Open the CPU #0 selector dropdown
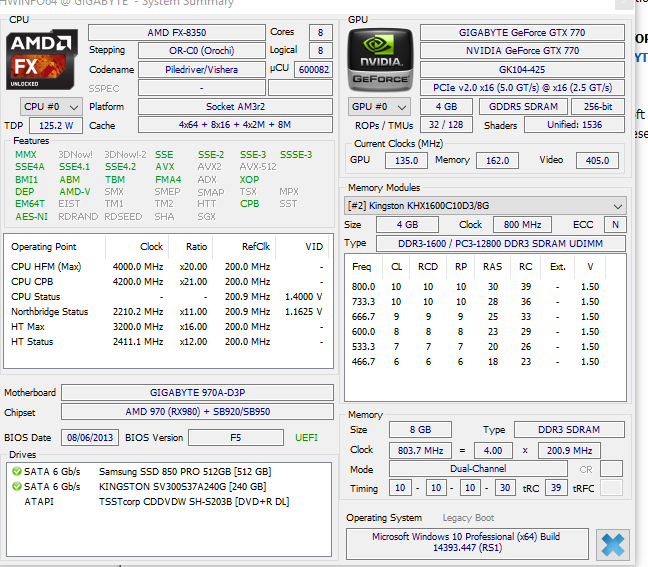Viewport: 648px width, 567px height. coord(51,107)
